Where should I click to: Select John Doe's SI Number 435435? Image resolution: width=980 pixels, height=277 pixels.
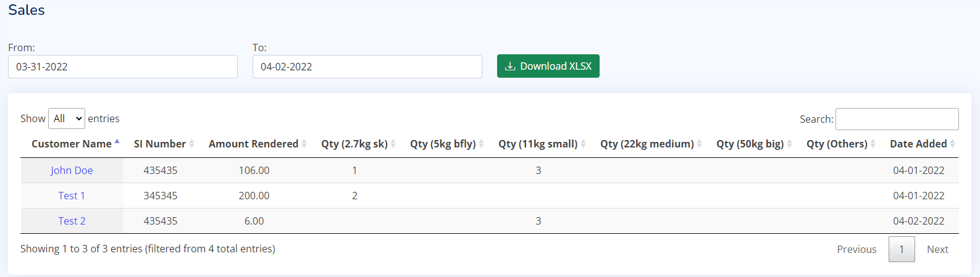[161, 170]
